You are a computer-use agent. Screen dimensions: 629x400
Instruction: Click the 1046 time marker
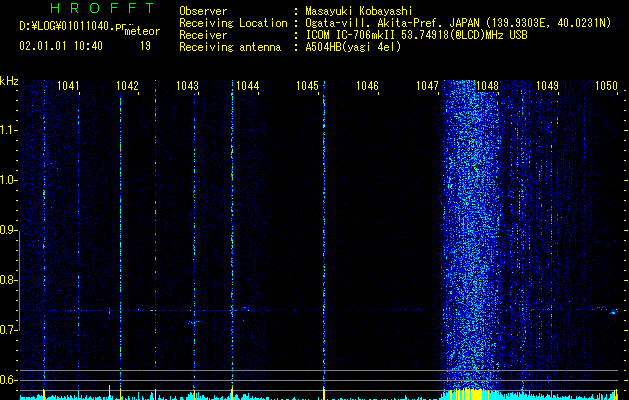[367, 86]
